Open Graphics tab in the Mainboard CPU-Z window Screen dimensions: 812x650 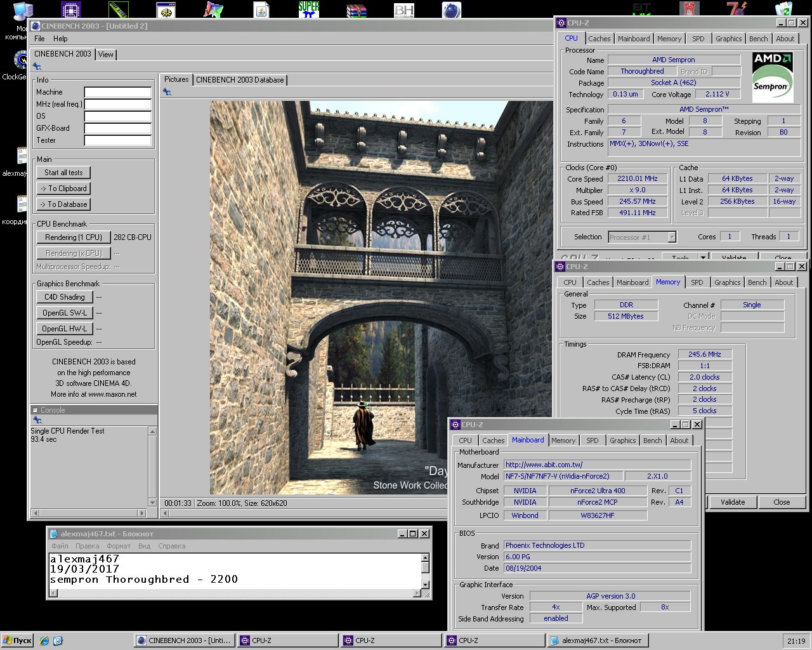pos(622,441)
